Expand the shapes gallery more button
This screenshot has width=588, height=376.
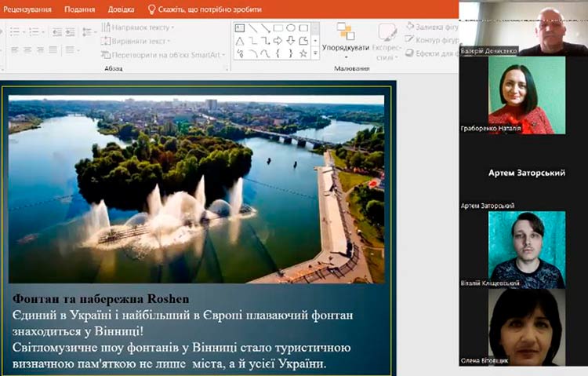[315, 53]
